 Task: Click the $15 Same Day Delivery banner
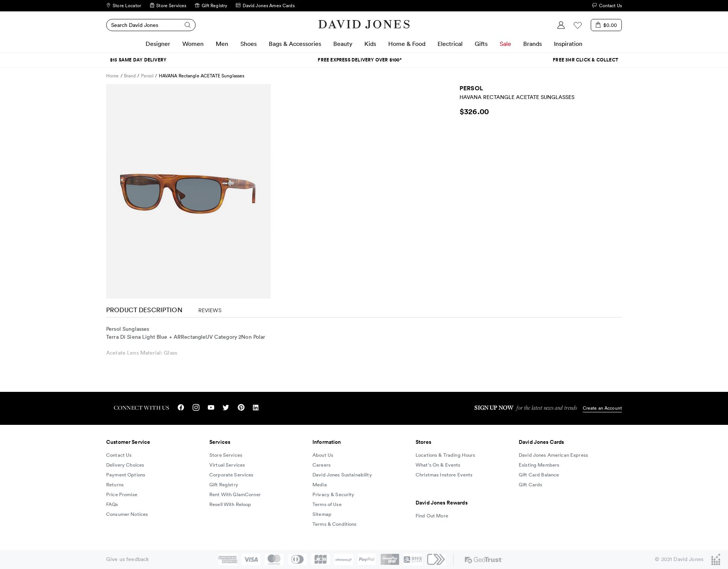click(x=138, y=60)
